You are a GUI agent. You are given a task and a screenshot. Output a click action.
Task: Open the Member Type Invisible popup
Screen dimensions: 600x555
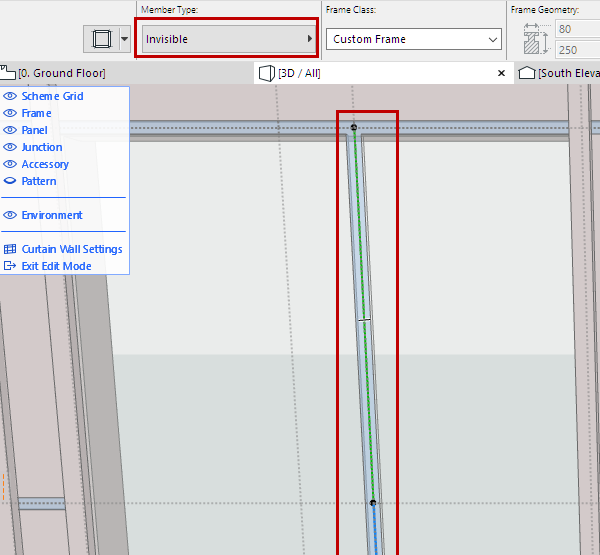pos(227,39)
